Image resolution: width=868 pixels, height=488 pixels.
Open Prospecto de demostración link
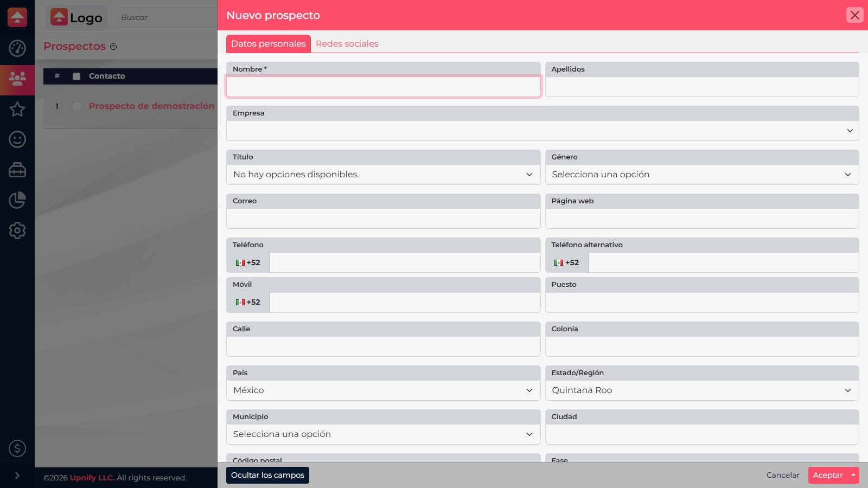(151, 106)
